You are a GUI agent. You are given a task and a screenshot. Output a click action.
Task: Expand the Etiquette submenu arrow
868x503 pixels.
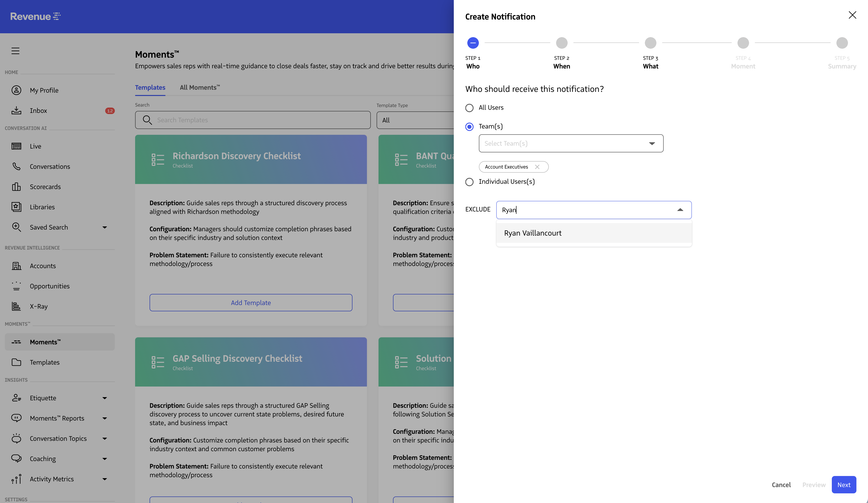point(105,398)
